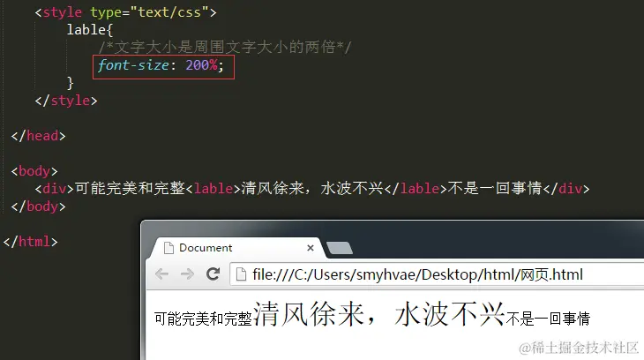Click the lable{ selector line
This screenshot has width=644, height=360.
point(89,30)
